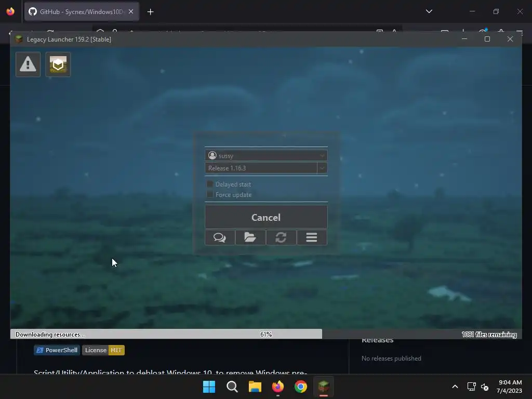The height and width of the screenshot is (399, 532).
Task: Click Legacy Launcher taskbar icon
Action: [324, 387]
